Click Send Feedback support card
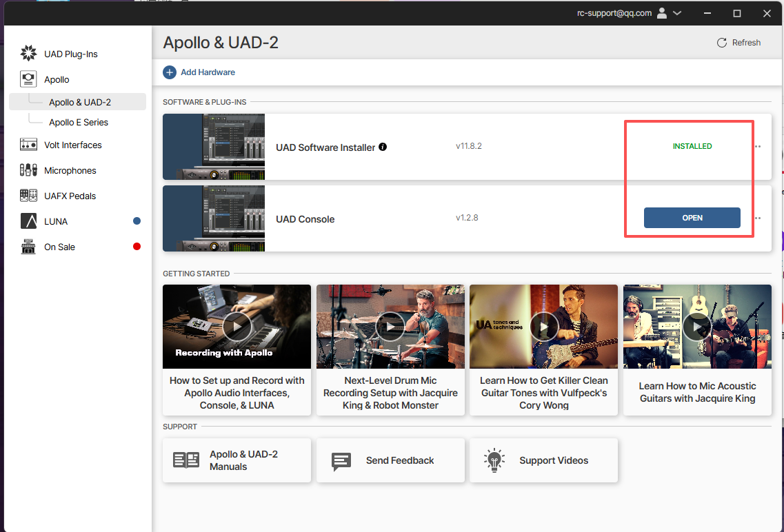Viewport: 784px width, 532px height. pos(390,460)
